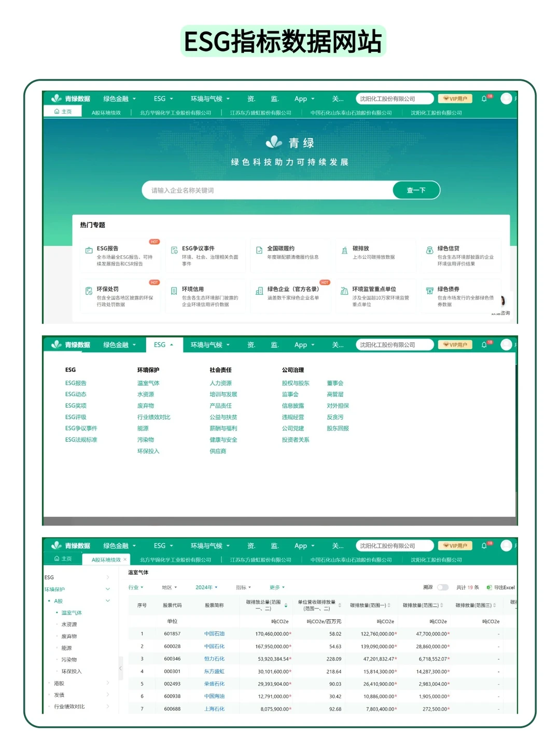The width and height of the screenshot is (560, 747).
Task: Click the 主页 home icon
Action: point(57,111)
